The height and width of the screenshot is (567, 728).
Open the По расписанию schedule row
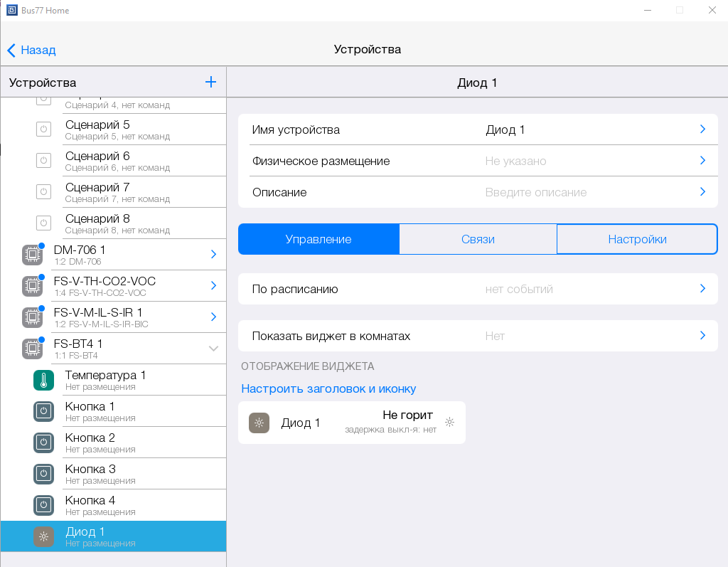tap(477, 289)
